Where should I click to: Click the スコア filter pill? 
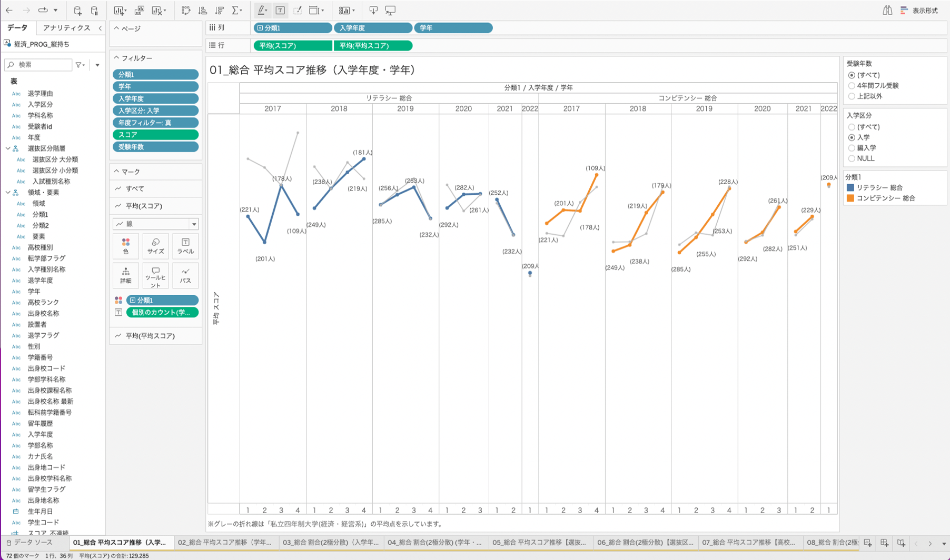pos(155,135)
